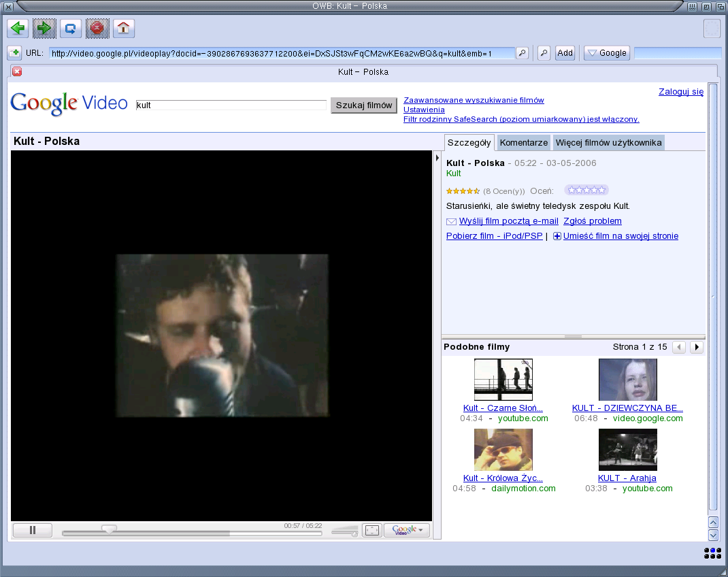Toggle fullscreen video mode
The image size is (728, 577).
click(x=372, y=530)
